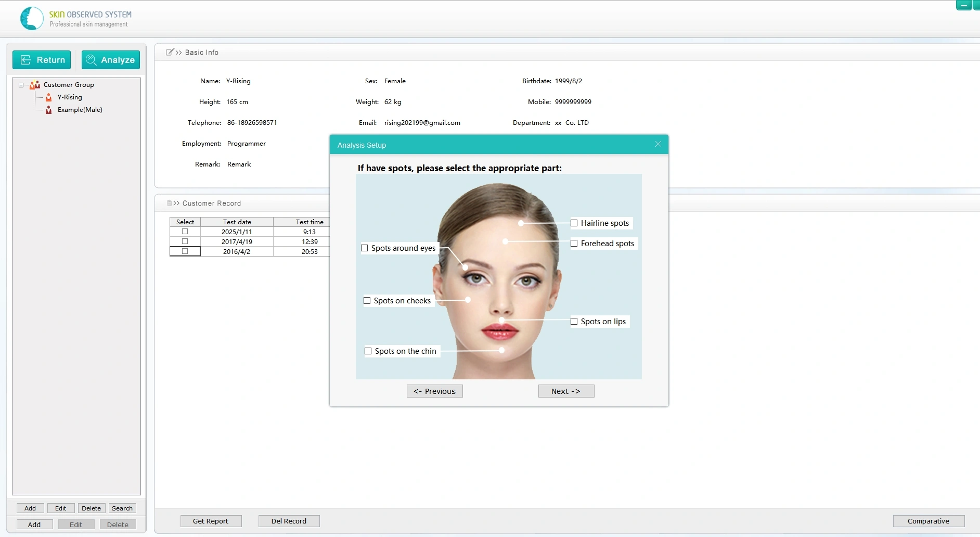Click the Next button in Analysis Setup
Image resolution: width=980 pixels, height=537 pixels.
pos(566,391)
